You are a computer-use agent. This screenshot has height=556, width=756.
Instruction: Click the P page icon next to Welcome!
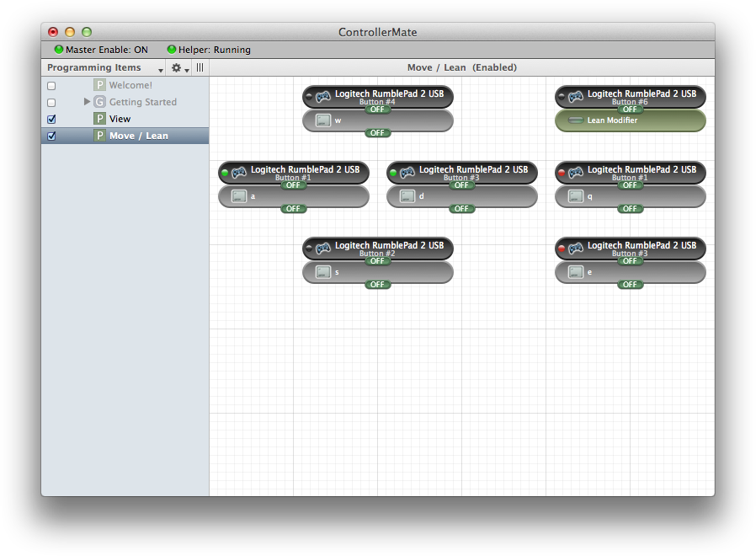(99, 85)
